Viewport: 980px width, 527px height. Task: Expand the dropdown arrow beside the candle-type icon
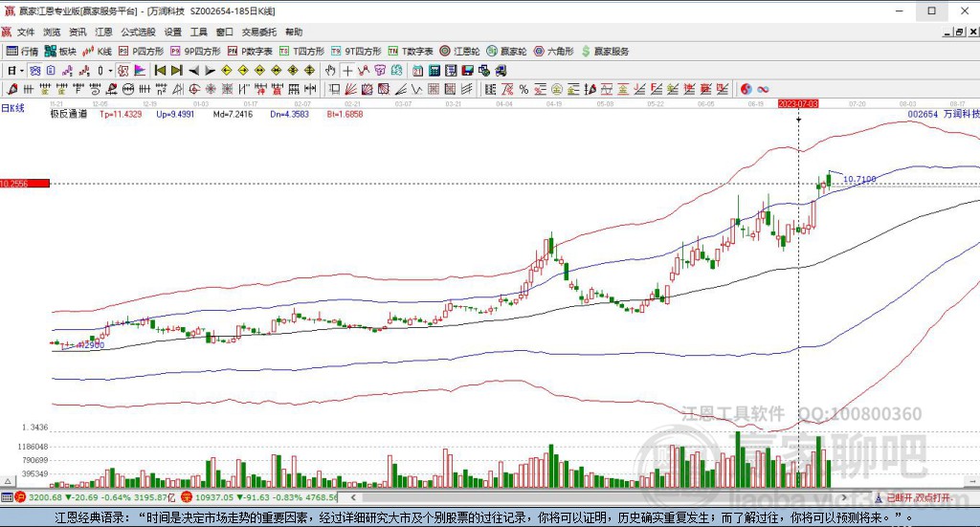(x=110, y=71)
